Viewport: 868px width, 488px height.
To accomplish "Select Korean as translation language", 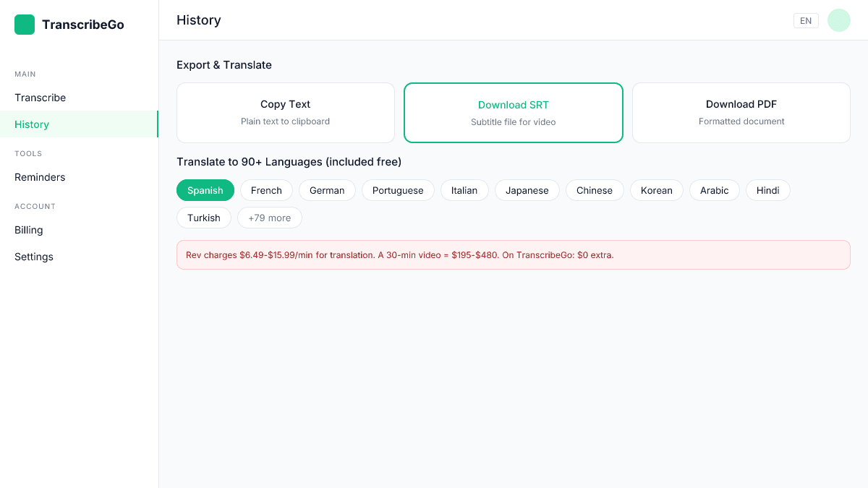I will (656, 190).
